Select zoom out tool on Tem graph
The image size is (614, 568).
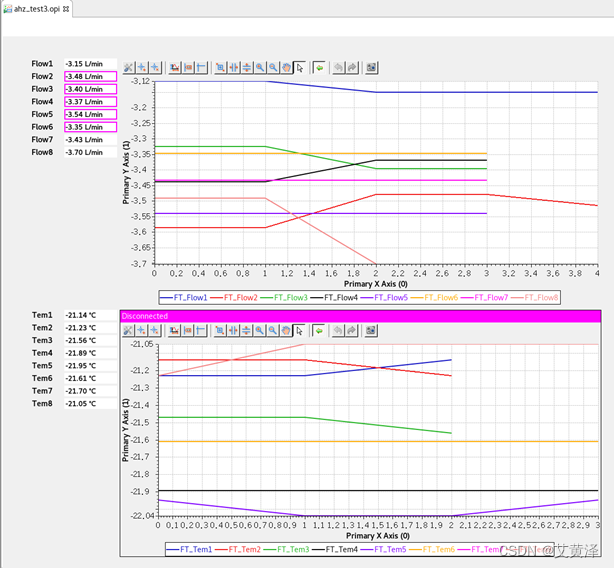(273, 331)
